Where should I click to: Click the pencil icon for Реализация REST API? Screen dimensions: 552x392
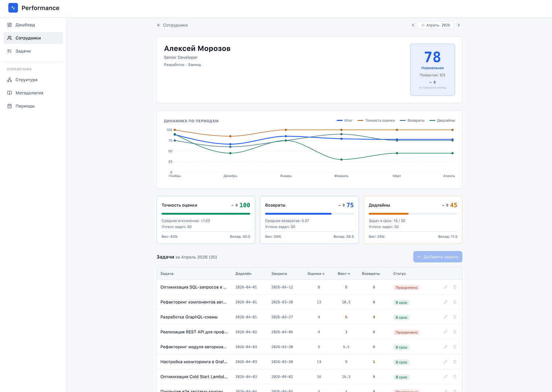click(x=445, y=332)
